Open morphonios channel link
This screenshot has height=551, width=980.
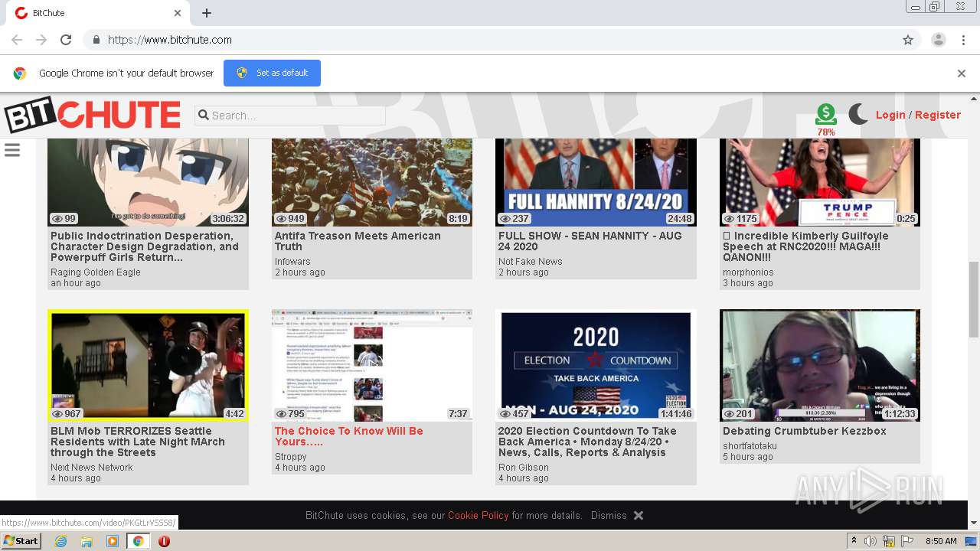(x=748, y=272)
